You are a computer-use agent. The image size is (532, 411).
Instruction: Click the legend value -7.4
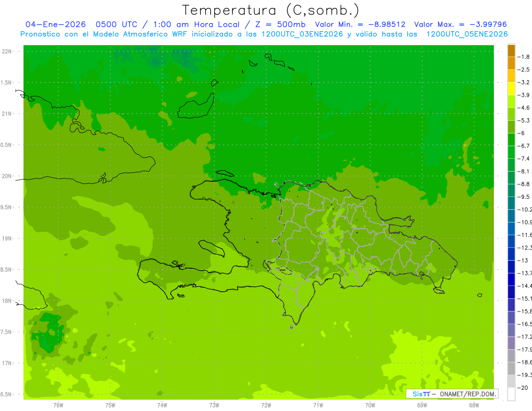[524, 159]
